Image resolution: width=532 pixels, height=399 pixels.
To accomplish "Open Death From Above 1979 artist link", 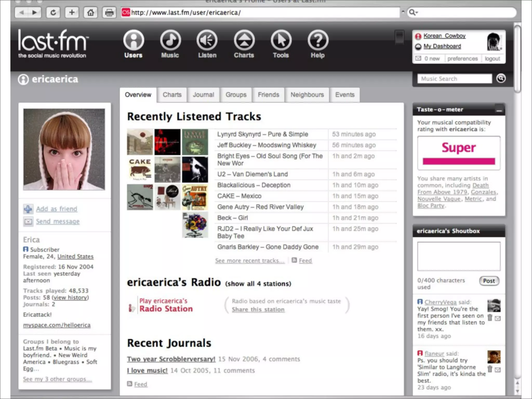I will click(x=453, y=189).
